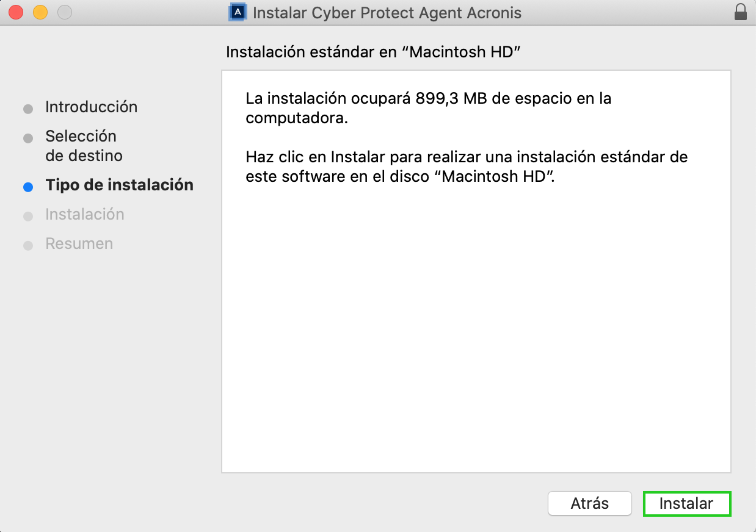The image size is (756, 532).
Task: Select the Selección de destino step
Action: pyautogui.click(x=84, y=146)
